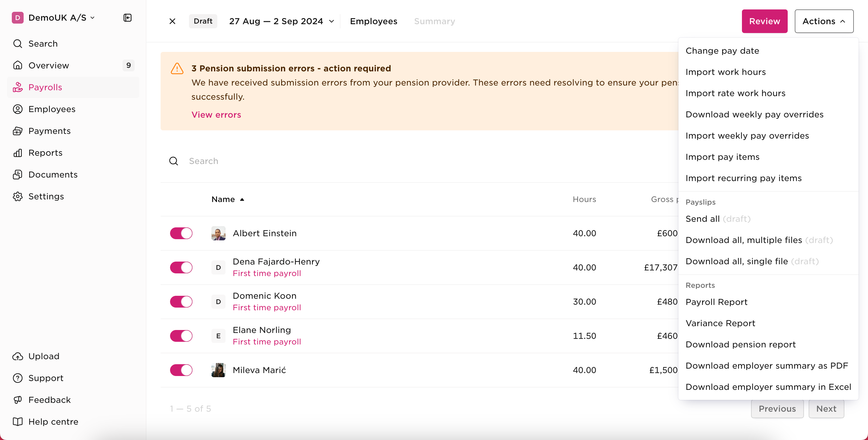
Task: Select Import pay items from Actions menu
Action: click(722, 157)
